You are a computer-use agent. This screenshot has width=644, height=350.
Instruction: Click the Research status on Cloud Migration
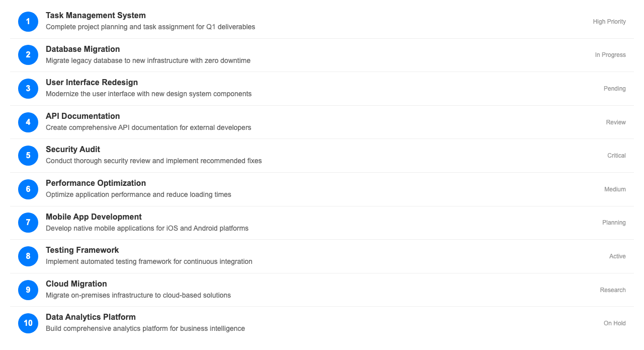(x=613, y=290)
